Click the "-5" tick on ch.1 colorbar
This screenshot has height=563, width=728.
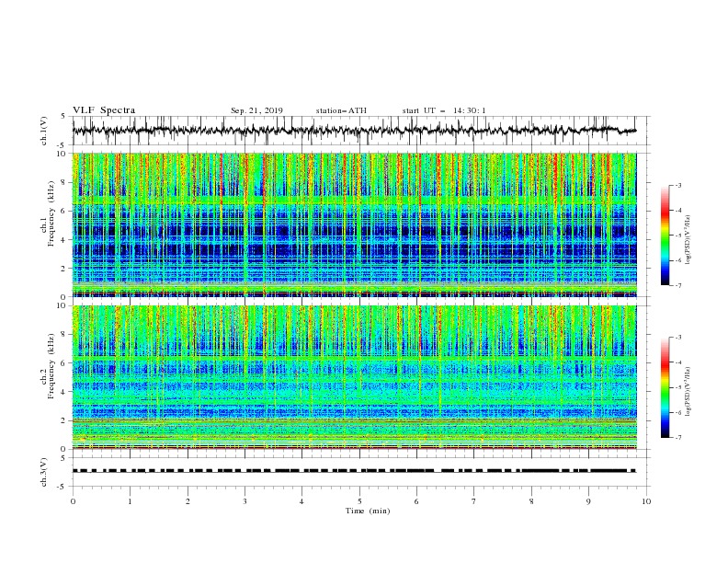[678, 236]
